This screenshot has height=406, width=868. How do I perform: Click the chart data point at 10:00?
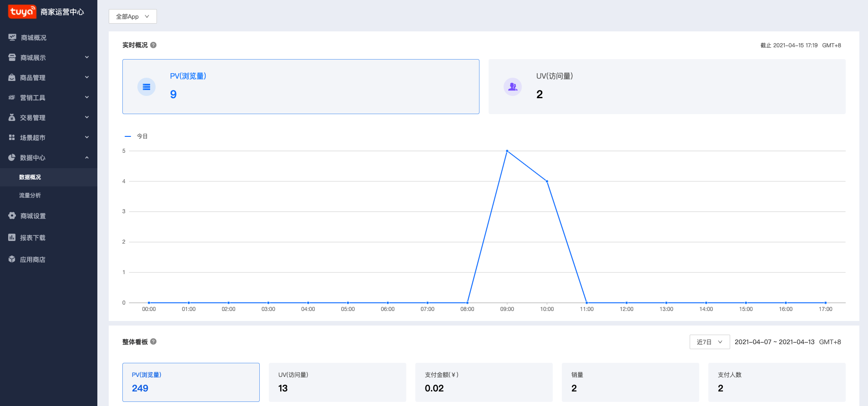[547, 181]
